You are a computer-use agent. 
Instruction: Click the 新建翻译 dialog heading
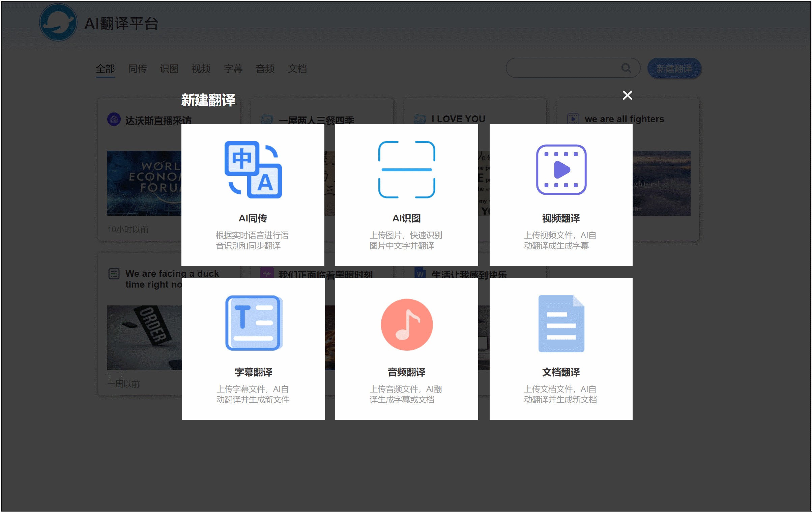tap(208, 100)
